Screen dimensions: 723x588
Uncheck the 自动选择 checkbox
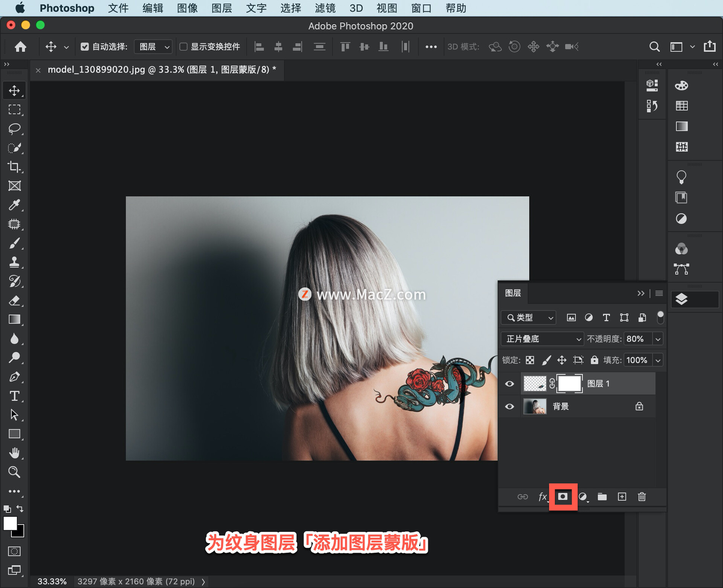[x=85, y=47]
